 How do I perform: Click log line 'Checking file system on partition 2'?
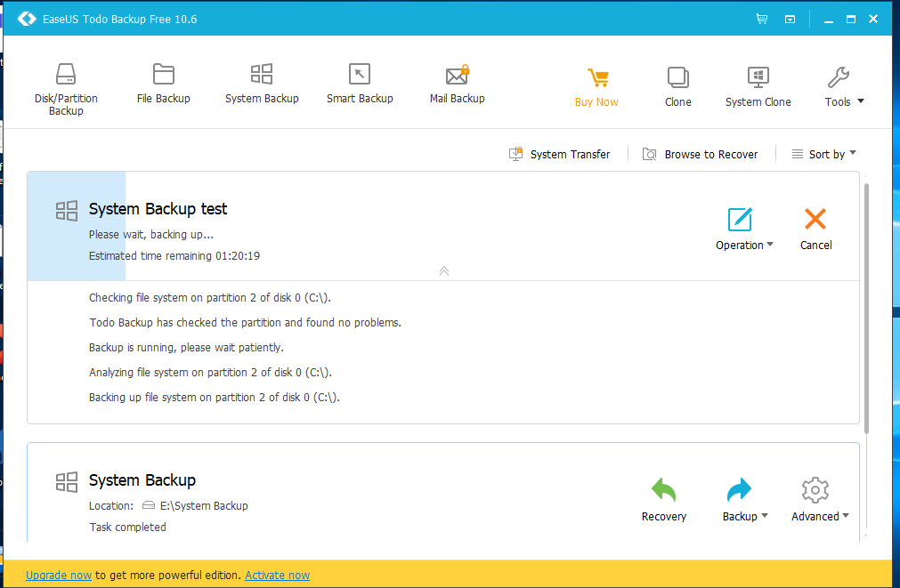coord(210,298)
